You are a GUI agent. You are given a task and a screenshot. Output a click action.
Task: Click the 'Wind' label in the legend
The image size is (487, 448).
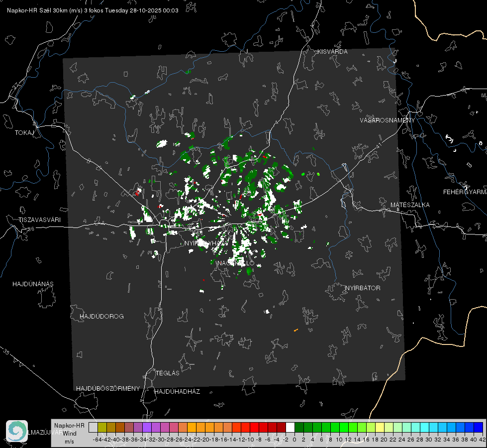pyautogui.click(x=70, y=434)
